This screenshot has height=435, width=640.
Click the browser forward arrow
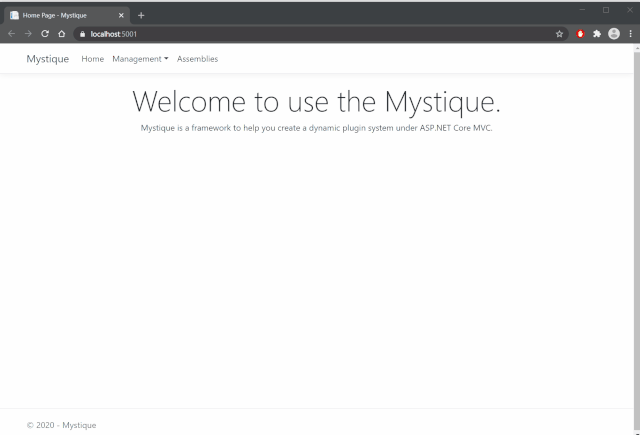[28, 34]
